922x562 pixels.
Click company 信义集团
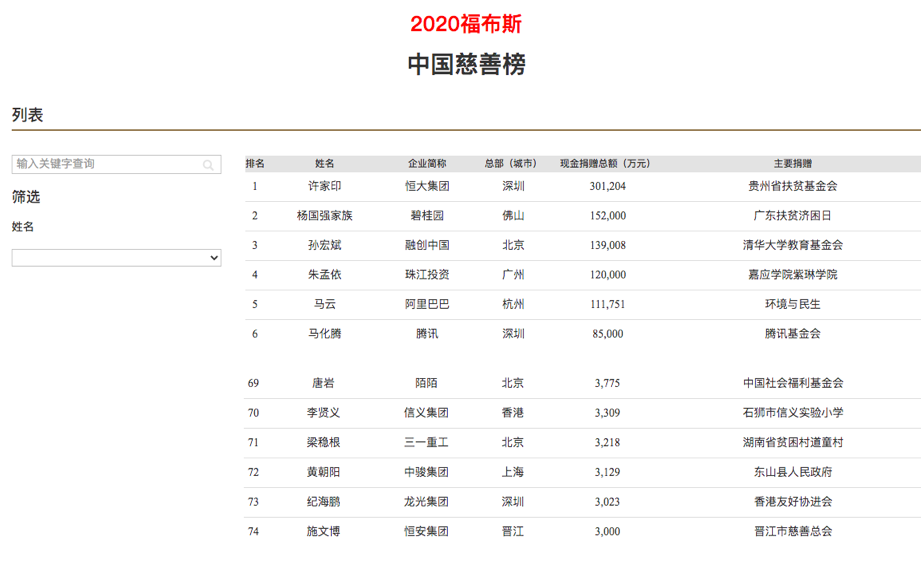point(426,413)
